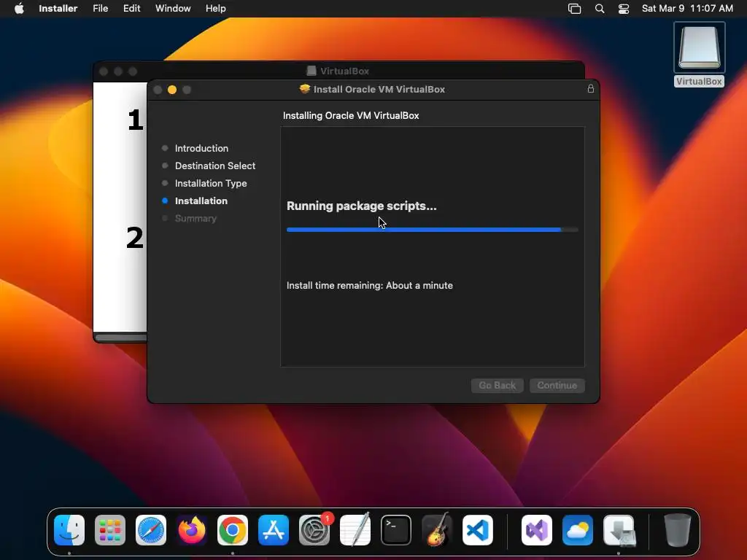Click the Go Back button

point(498,385)
